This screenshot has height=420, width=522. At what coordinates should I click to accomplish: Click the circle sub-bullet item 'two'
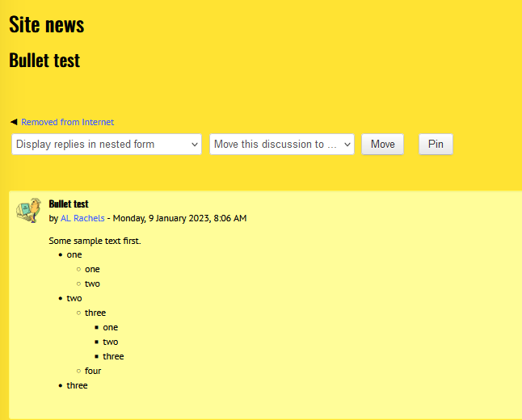(x=92, y=283)
